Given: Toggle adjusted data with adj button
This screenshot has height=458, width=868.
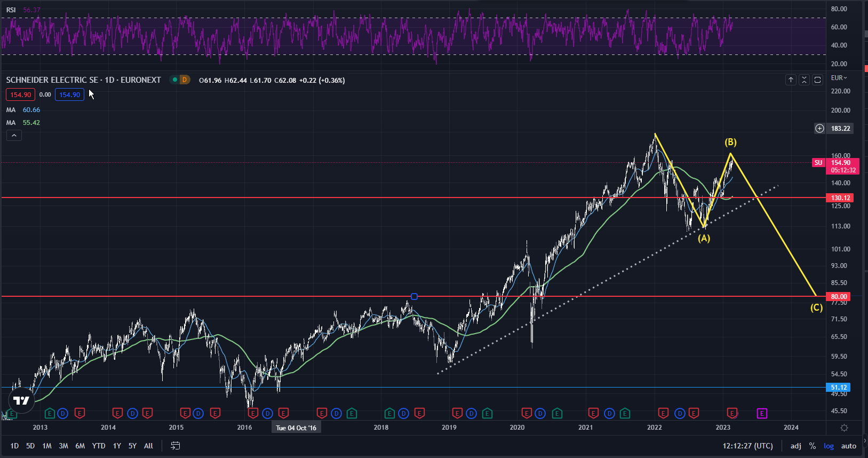Looking at the screenshot, I should click(x=796, y=446).
